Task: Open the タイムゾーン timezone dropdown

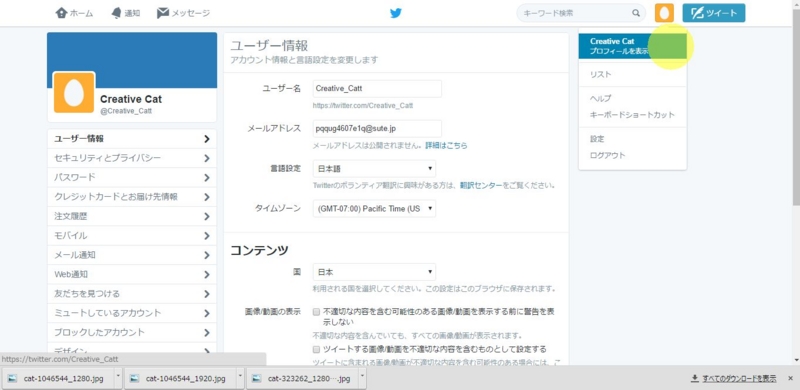Action: coord(374,209)
